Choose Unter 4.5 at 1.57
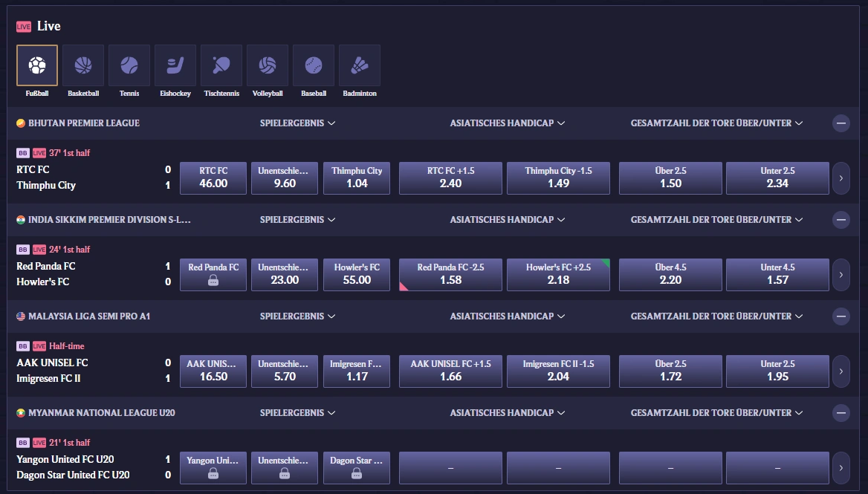The width and height of the screenshot is (868, 494). pos(777,274)
